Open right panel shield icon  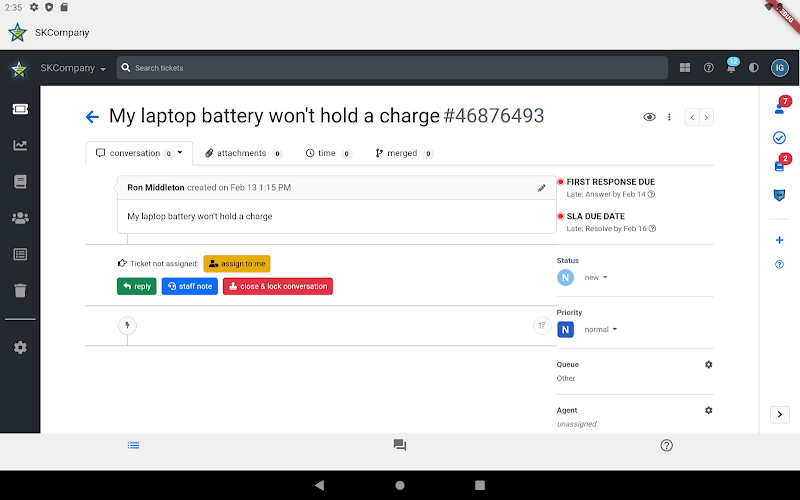coord(779,195)
